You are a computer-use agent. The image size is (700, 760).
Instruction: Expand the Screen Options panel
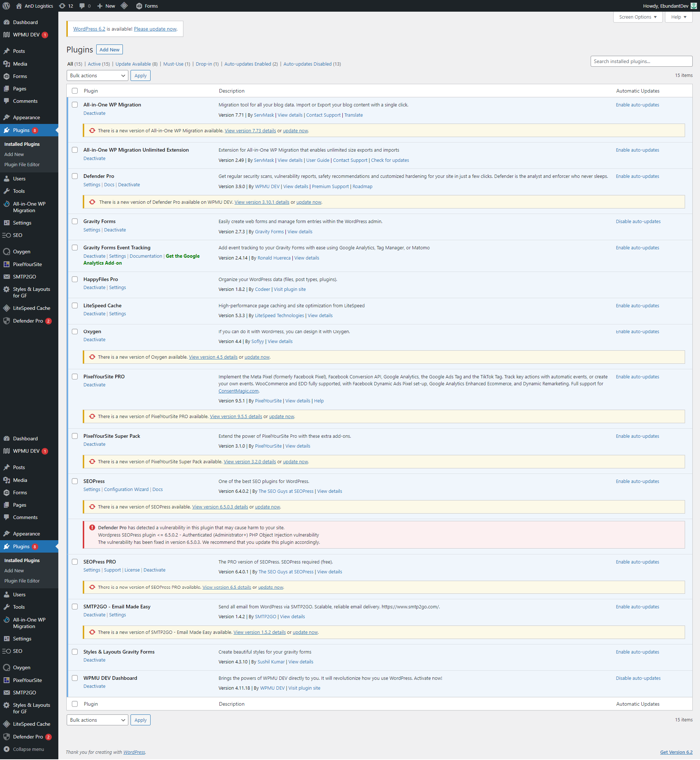point(638,17)
